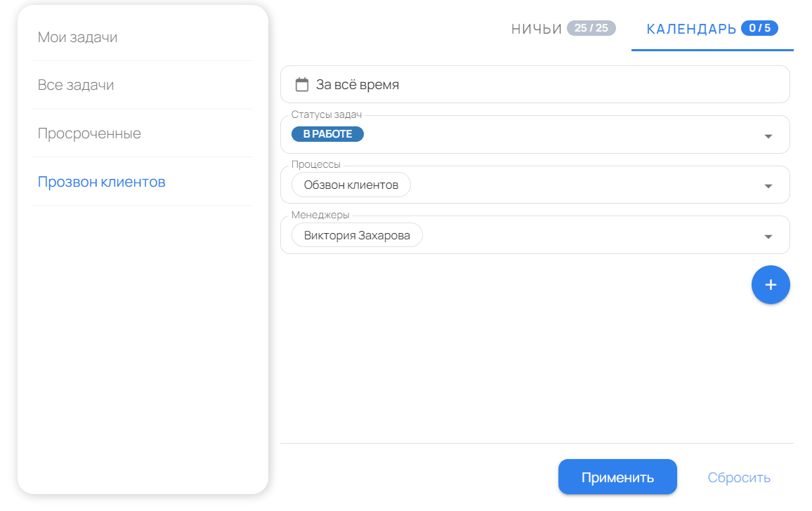Switch to the НИЧЬИ tab
This screenshot has width=812, height=511.
(x=537, y=29)
